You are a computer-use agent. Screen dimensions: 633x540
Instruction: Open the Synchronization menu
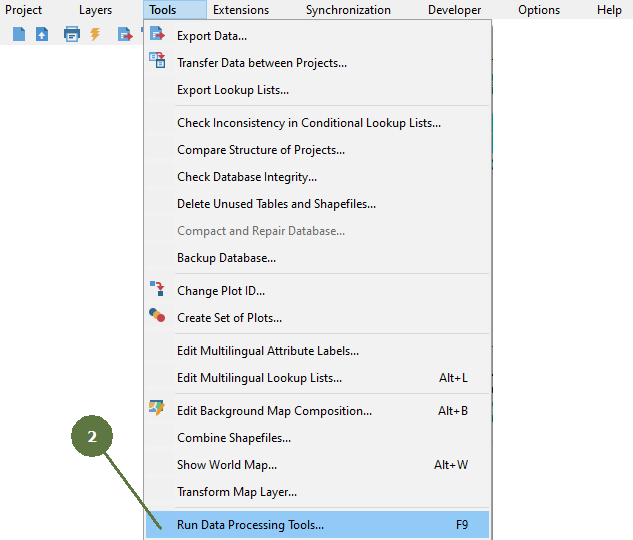click(x=348, y=10)
